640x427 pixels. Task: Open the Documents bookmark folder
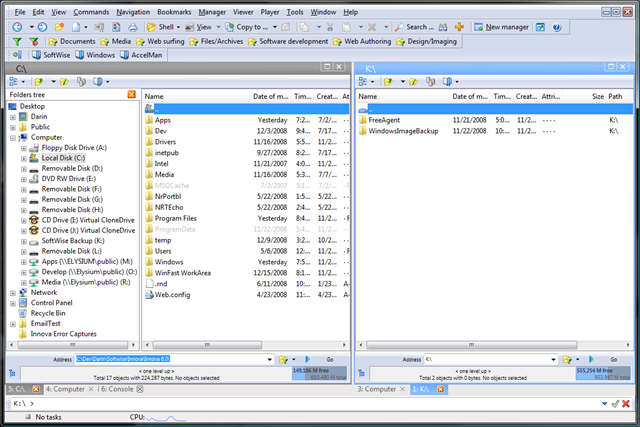pos(72,41)
